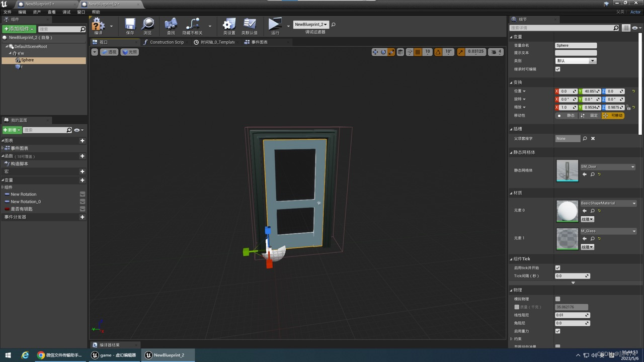The image size is (644, 362).
Task: Open the viewport options down-arrow menu
Action: coord(95,52)
